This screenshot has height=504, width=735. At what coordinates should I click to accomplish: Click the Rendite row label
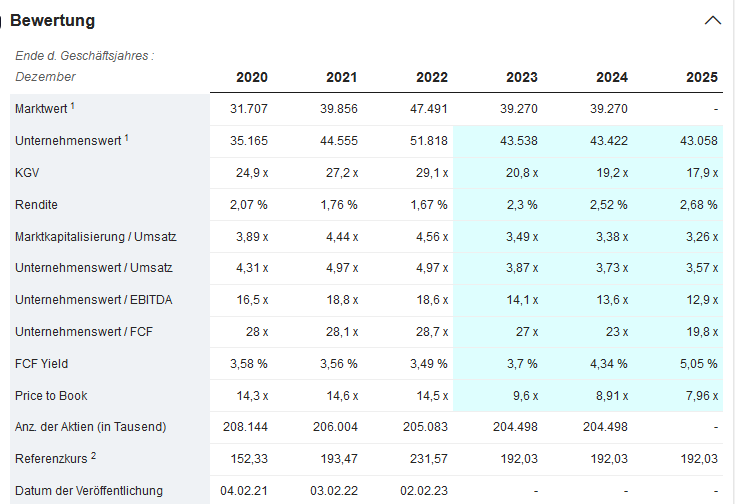coord(37,204)
